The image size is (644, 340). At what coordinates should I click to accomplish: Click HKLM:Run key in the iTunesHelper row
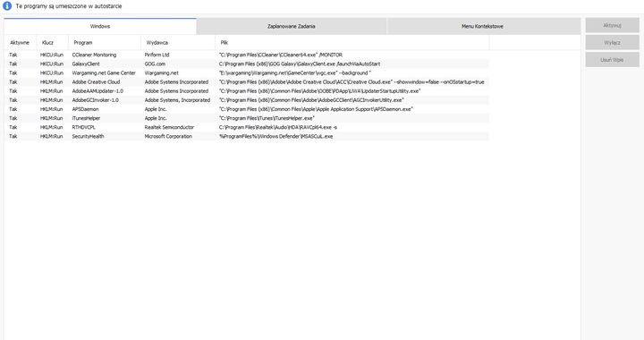(51, 118)
